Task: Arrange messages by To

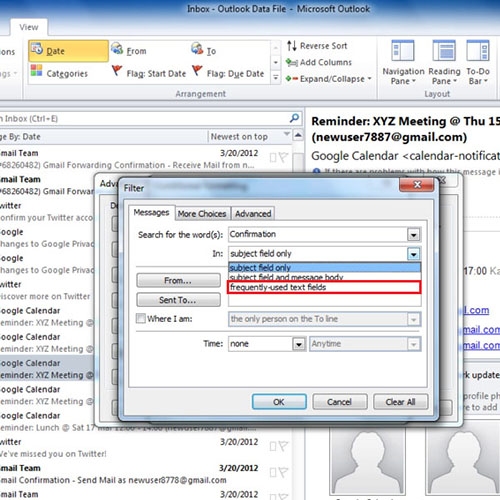Action: tap(204, 51)
